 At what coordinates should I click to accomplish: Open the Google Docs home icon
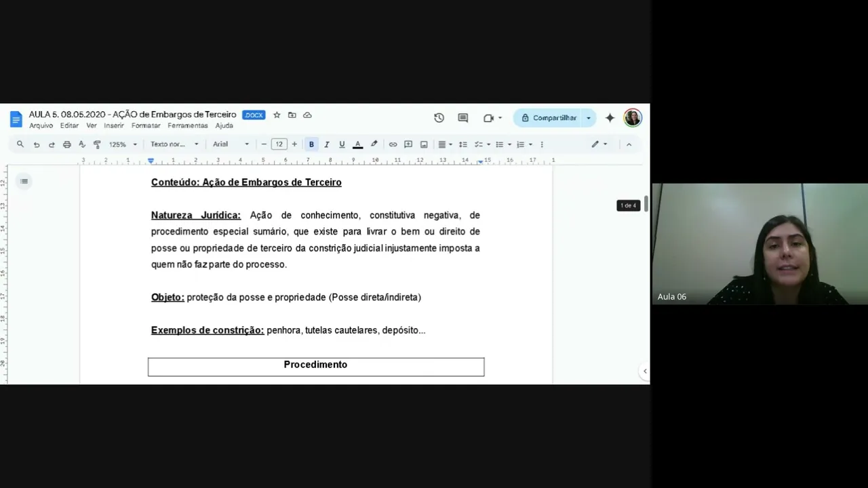pyautogui.click(x=16, y=119)
